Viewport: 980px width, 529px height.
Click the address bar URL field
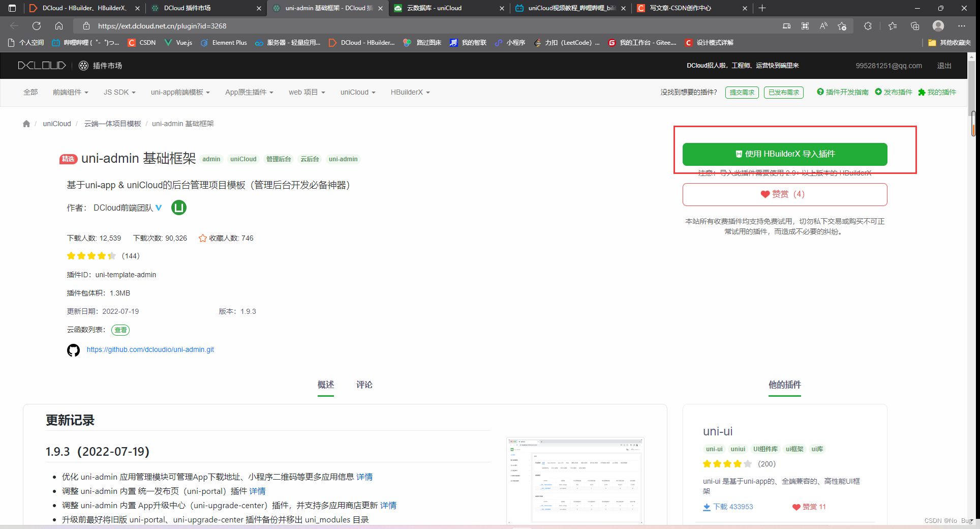pos(427,26)
